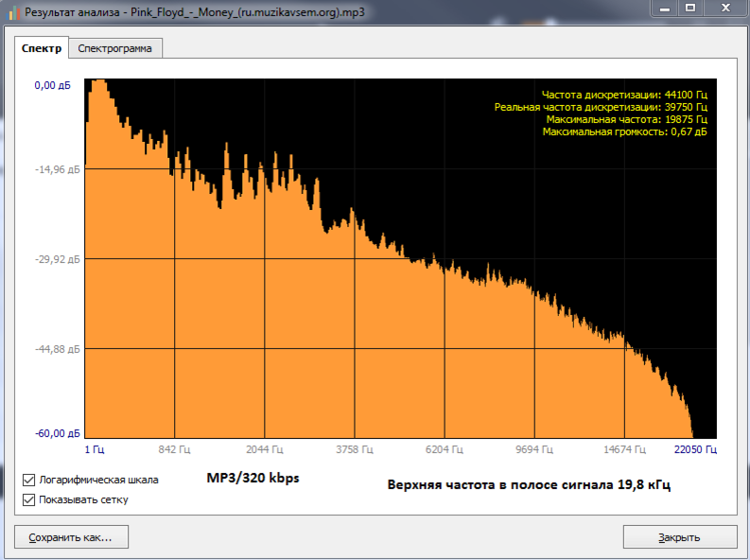The width and height of the screenshot is (750, 560).
Task: Click the Закрыть button
Action: click(x=680, y=537)
